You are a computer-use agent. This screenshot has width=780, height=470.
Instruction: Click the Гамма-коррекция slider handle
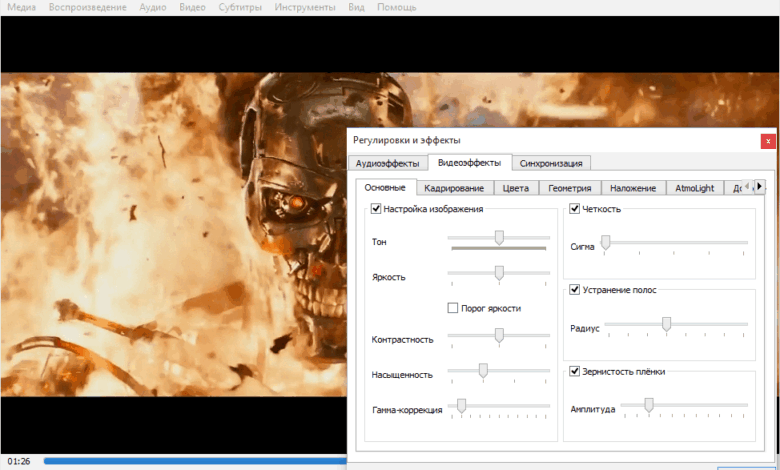tap(461, 406)
